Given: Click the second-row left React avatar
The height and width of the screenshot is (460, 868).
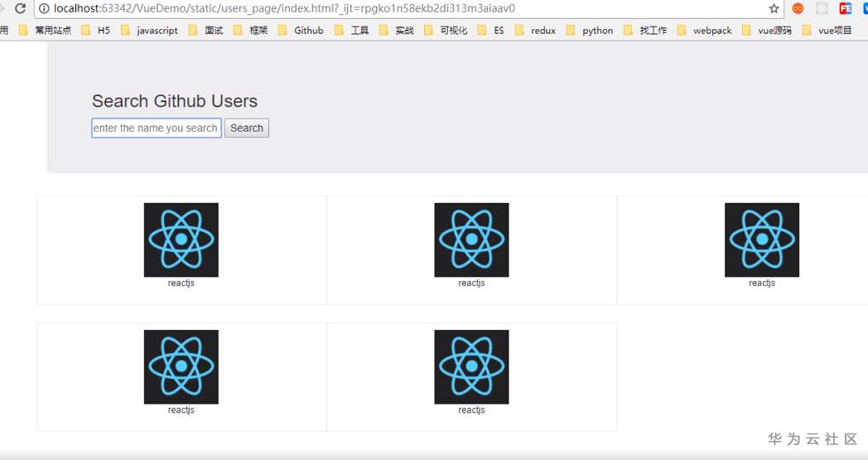Looking at the screenshot, I should [x=181, y=367].
